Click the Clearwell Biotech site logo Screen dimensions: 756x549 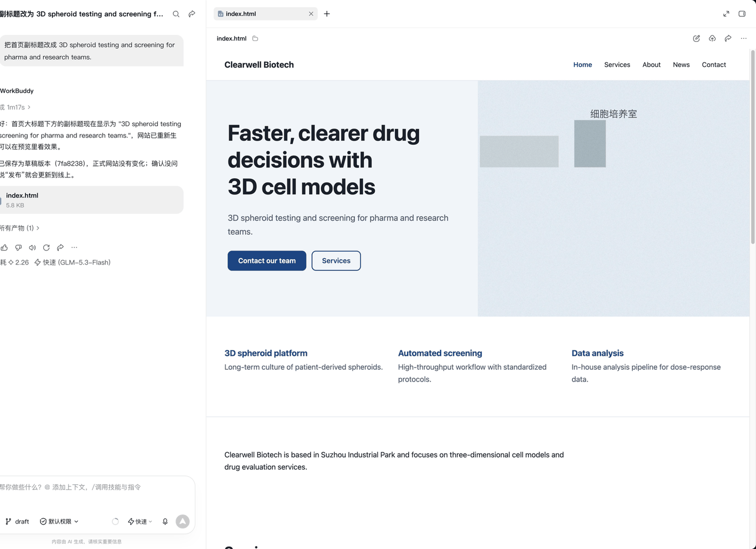(259, 65)
